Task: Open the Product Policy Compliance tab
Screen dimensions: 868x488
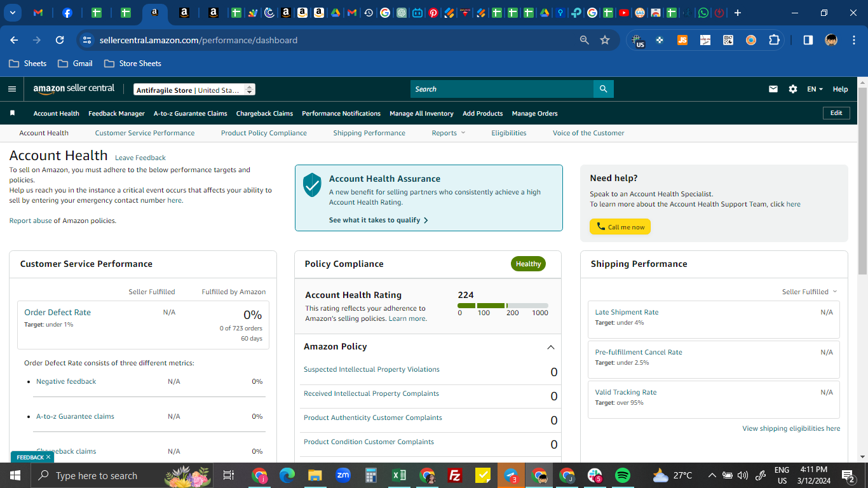Action: (264, 133)
